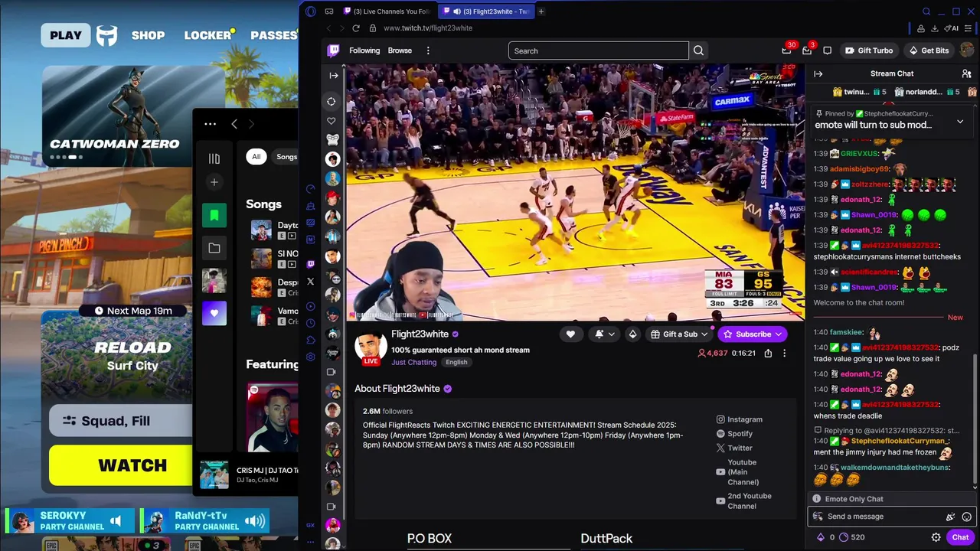Viewport: 980px width, 551px height.
Task: Open the 2nd Youtube Channel link
Action: click(x=743, y=500)
